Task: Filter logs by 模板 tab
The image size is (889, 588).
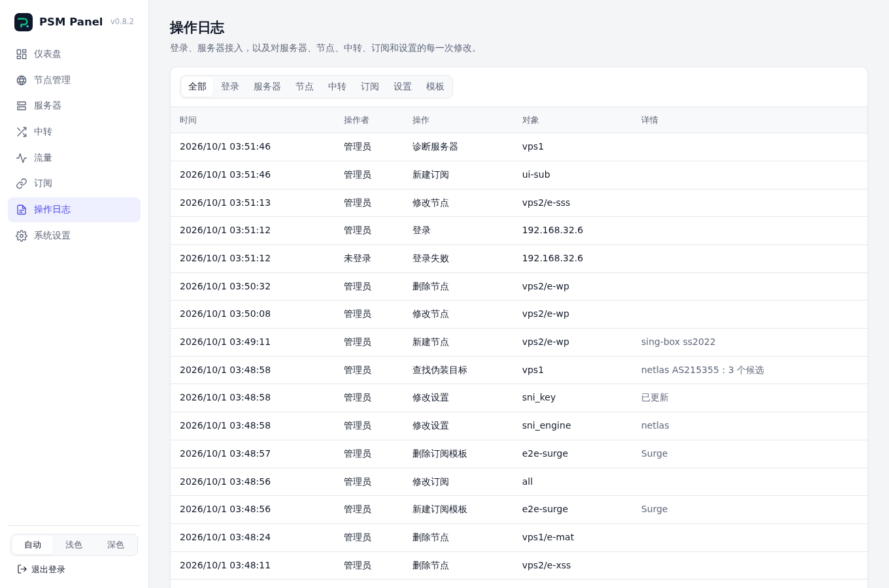Action: click(x=435, y=87)
